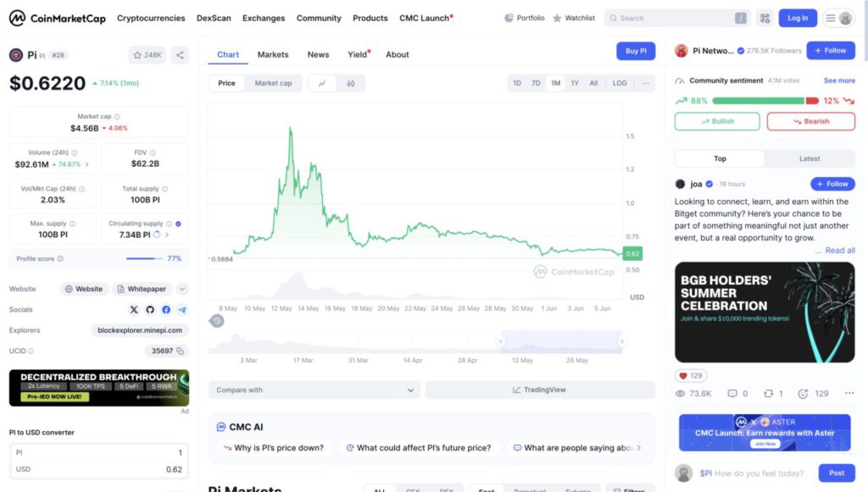Open the X (Twitter) social link
The width and height of the screenshot is (868, 492).
134,310
